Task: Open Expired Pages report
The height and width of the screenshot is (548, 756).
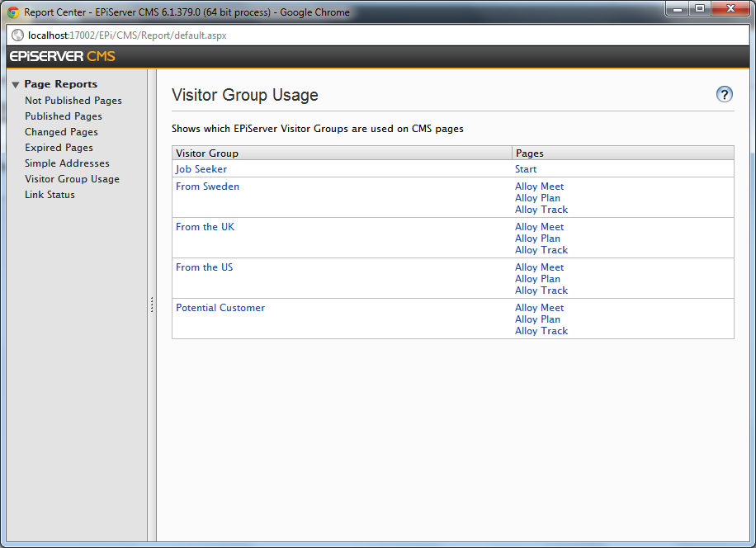Action: tap(59, 148)
